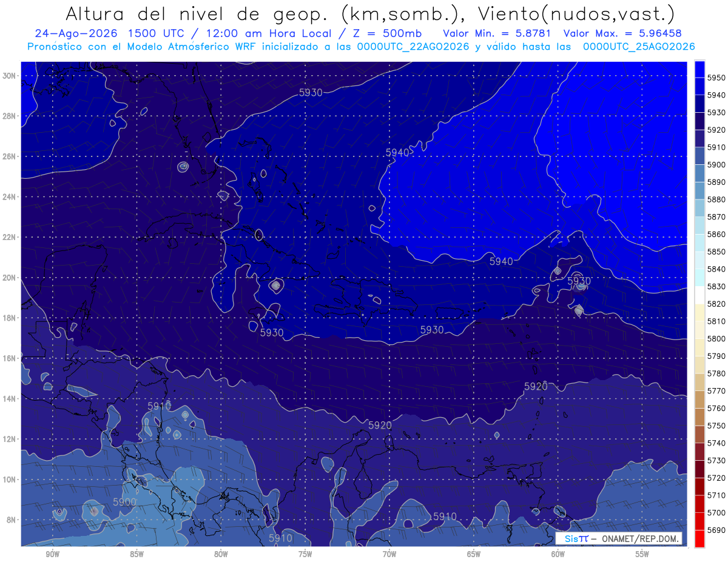The height and width of the screenshot is (562, 728).
Task: Select the '24-Ago-2026 1500 UTC' date text
Action: coord(112,34)
